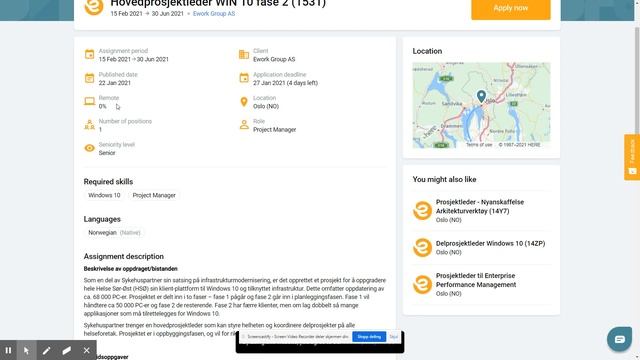Click logo icon beside Arkitekturverktøy (14Y7) listing
Viewport: 640px width, 360px height.
(x=422, y=211)
